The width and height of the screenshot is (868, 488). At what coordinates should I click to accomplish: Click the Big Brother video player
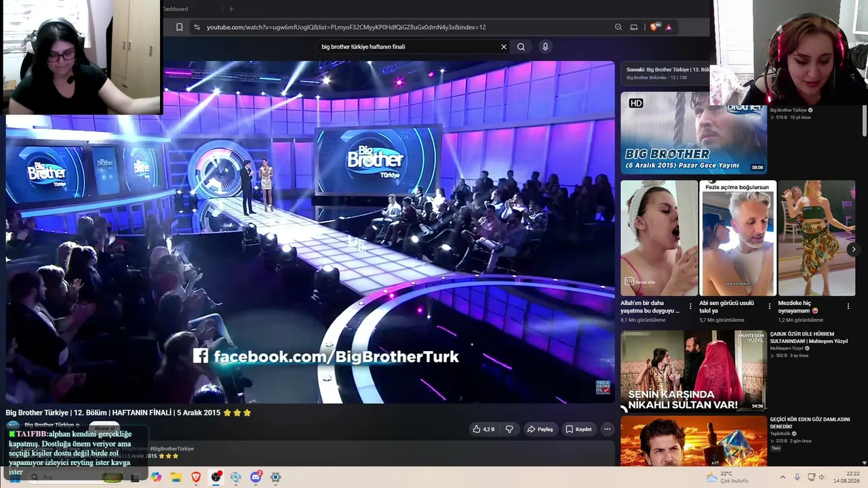coord(310,232)
